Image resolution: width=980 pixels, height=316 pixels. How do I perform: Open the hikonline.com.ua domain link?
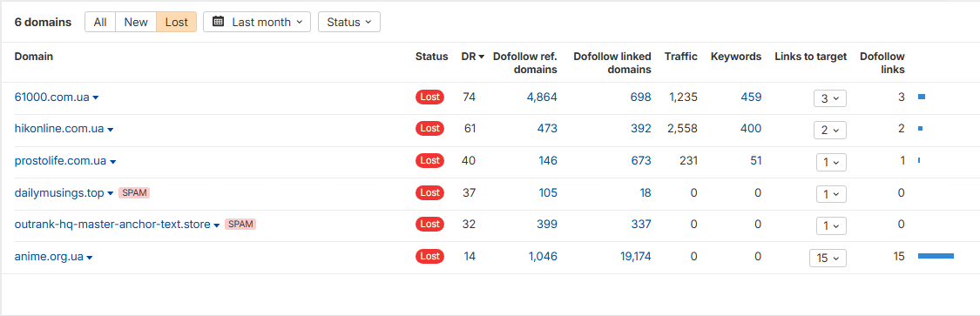pos(58,129)
